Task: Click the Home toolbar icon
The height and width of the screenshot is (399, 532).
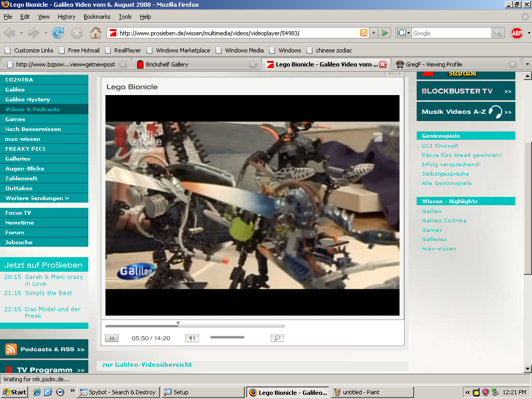Action: click(x=96, y=33)
